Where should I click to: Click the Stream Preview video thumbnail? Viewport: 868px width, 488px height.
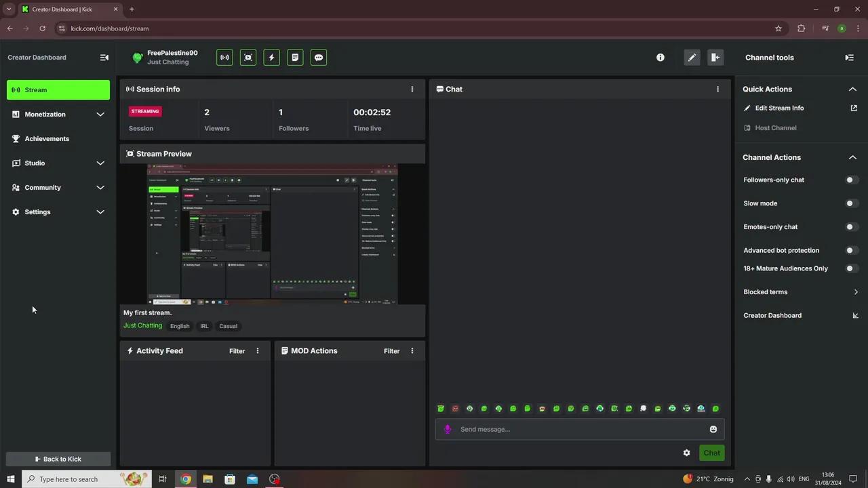point(273,234)
